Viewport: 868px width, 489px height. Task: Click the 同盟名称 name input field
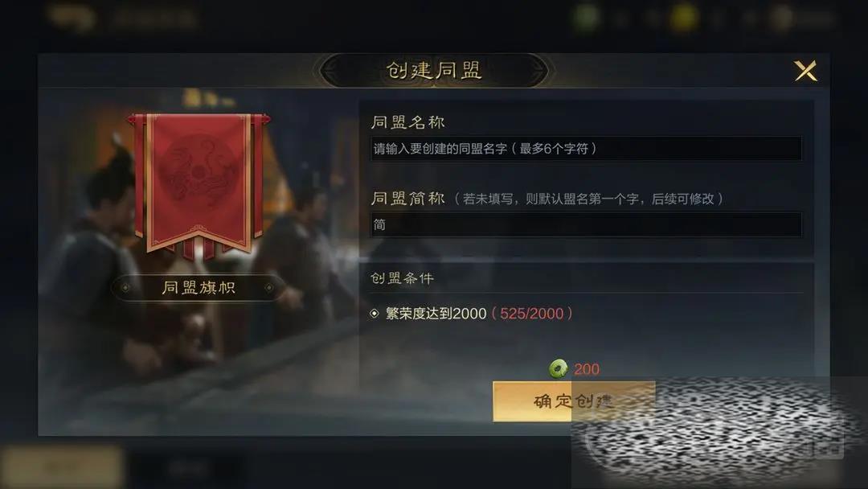click(586, 149)
